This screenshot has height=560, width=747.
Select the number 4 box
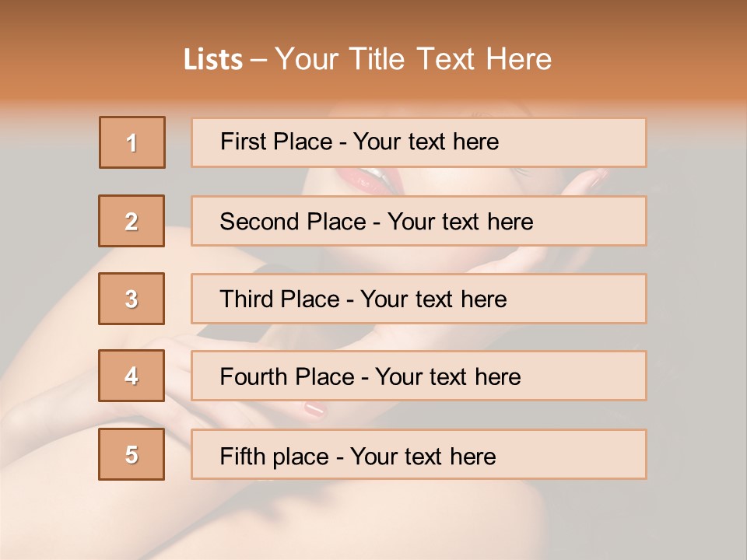coord(132,376)
